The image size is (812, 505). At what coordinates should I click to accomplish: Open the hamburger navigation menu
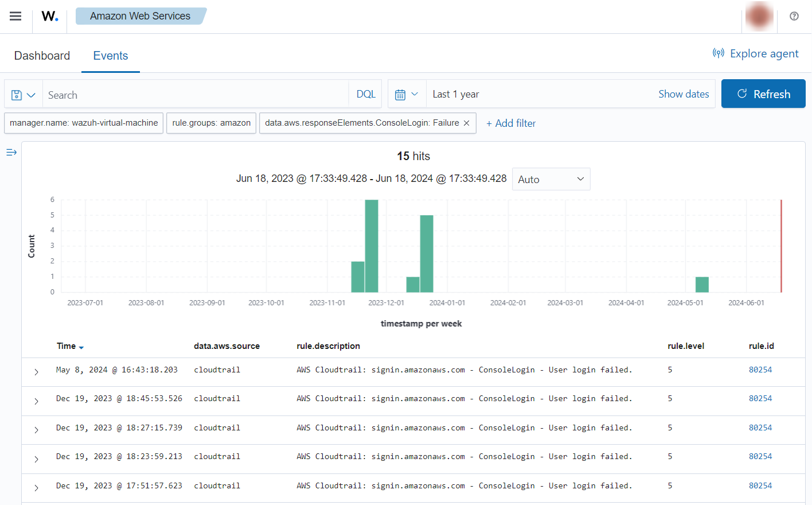point(15,16)
